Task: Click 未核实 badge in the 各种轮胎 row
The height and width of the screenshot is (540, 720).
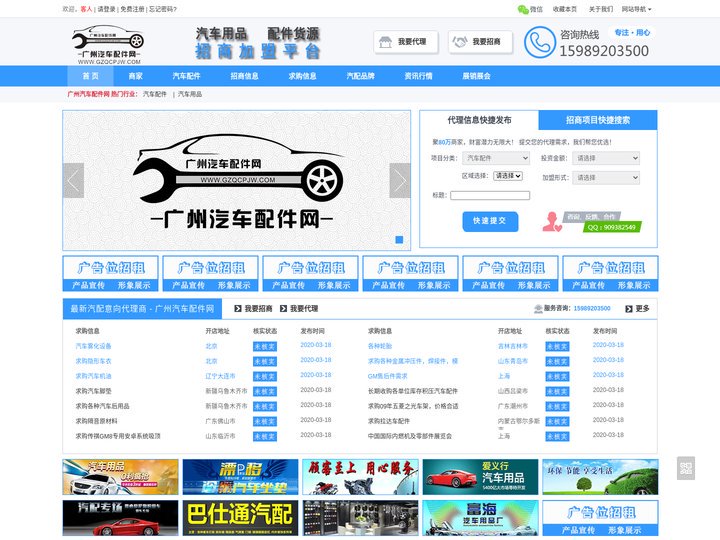Action: point(557,346)
